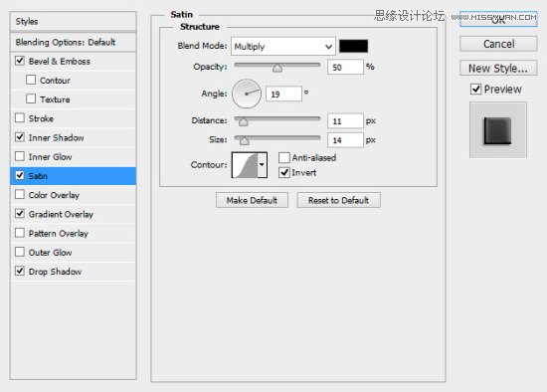The width and height of the screenshot is (547, 392).
Task: Uncheck the Invert checkbox
Action: tap(284, 172)
